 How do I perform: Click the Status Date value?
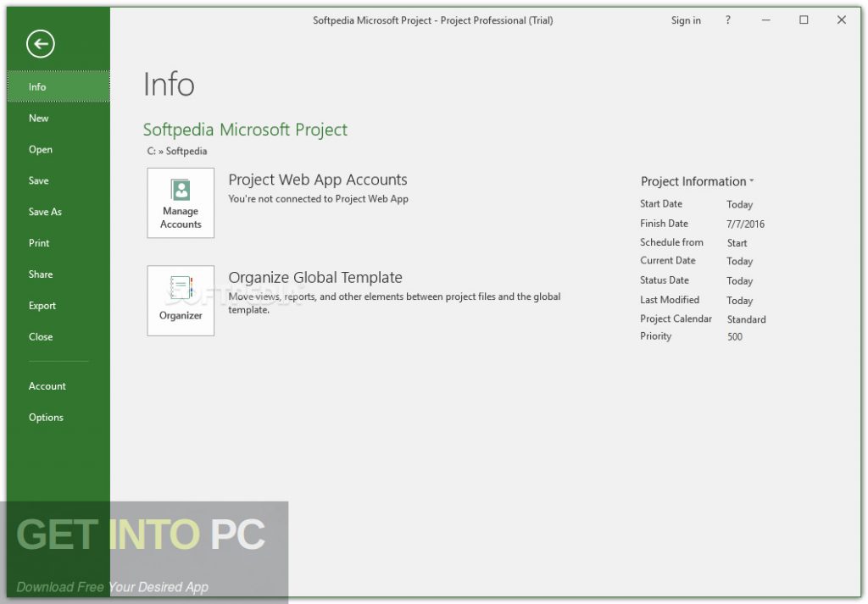[x=739, y=281]
